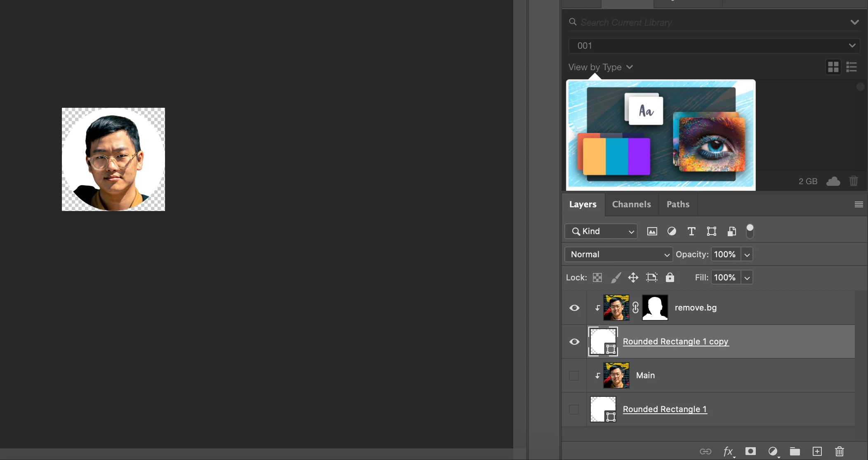The height and width of the screenshot is (460, 868).
Task: Toggle the layer filtering switch
Action: point(750,231)
